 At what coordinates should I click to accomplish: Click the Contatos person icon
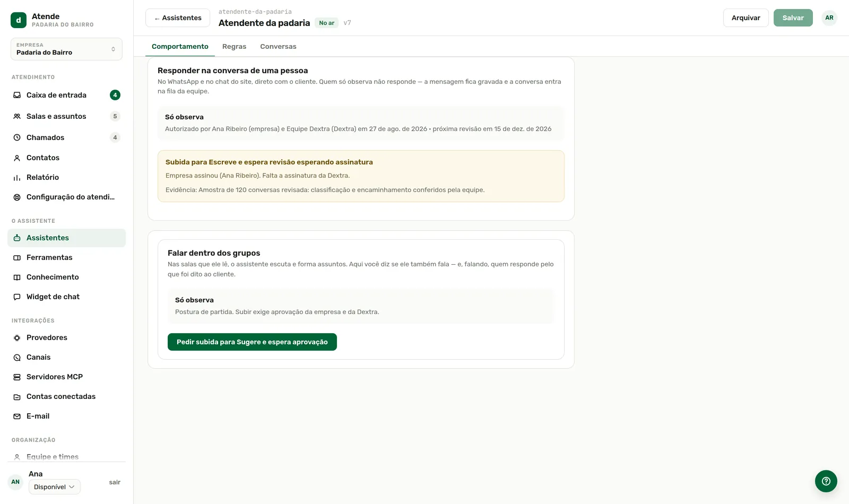(x=17, y=158)
